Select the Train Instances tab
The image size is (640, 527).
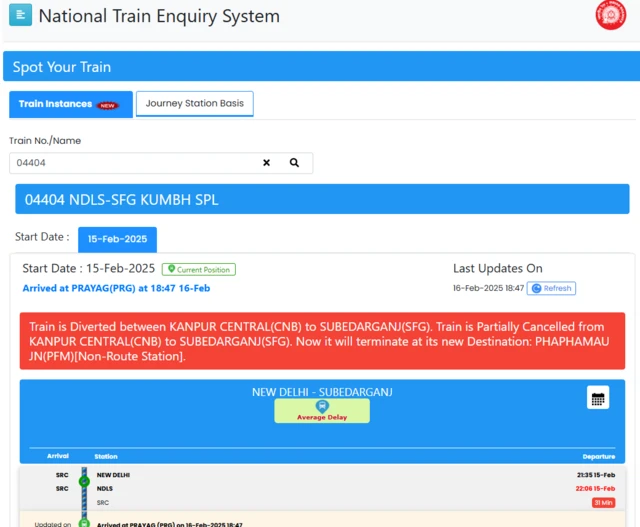point(71,105)
